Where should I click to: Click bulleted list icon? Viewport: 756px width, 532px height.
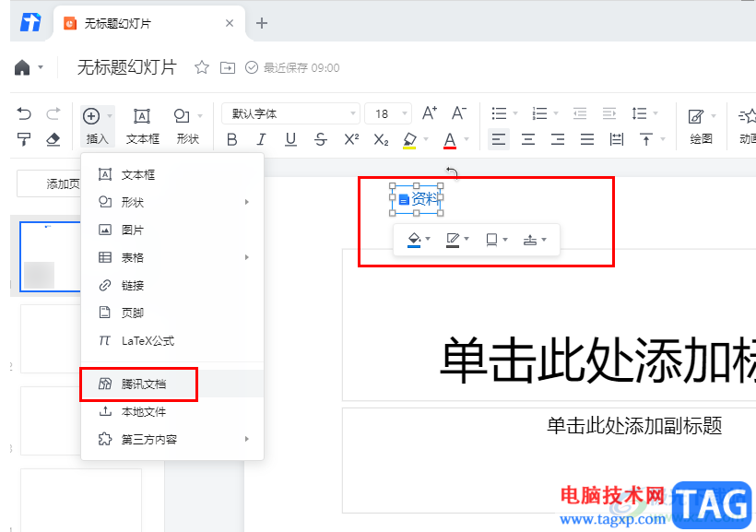coord(499,113)
